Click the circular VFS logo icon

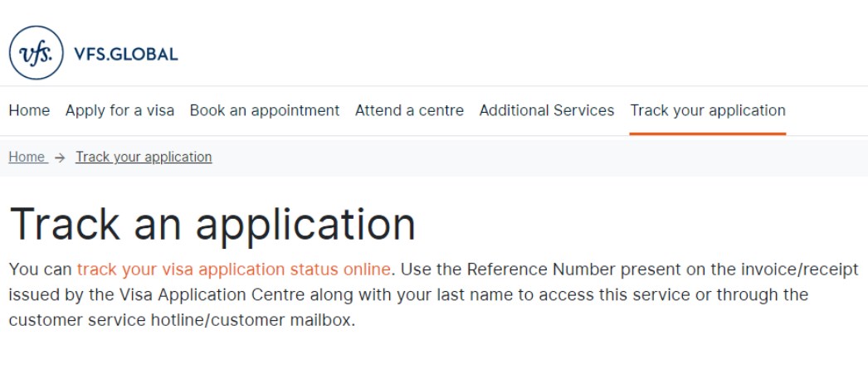click(x=36, y=53)
